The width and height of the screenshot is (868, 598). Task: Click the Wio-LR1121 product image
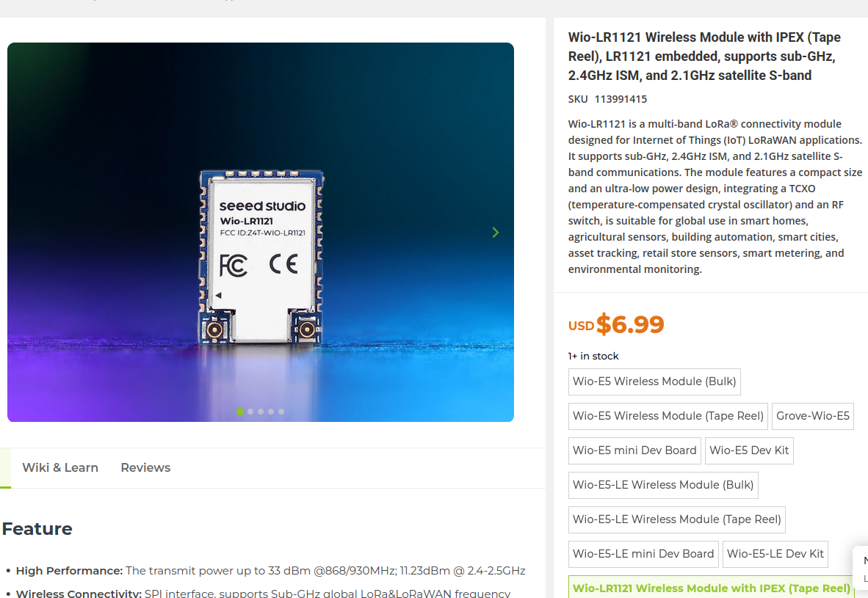pos(261,233)
